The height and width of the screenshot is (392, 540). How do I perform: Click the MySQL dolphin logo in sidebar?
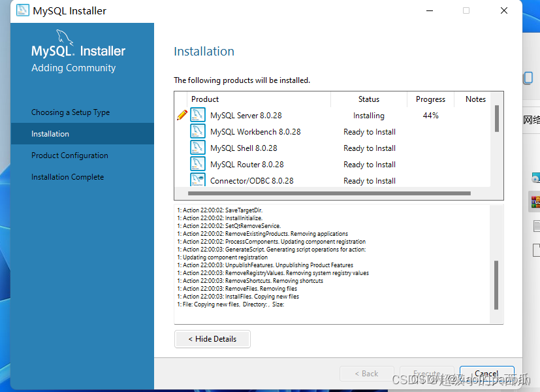[x=65, y=37]
